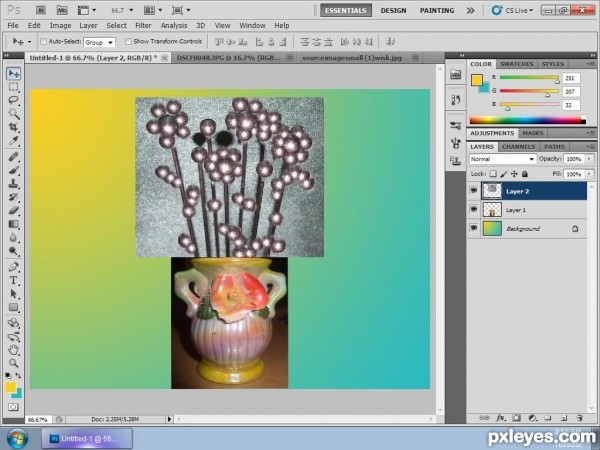
Task: Select the Healing Brush tool
Action: (x=13, y=157)
